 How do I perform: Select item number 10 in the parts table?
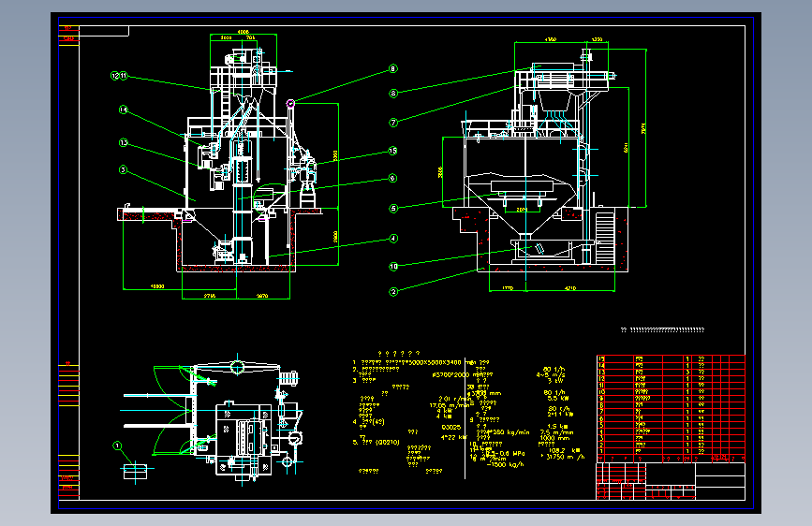[601, 392]
